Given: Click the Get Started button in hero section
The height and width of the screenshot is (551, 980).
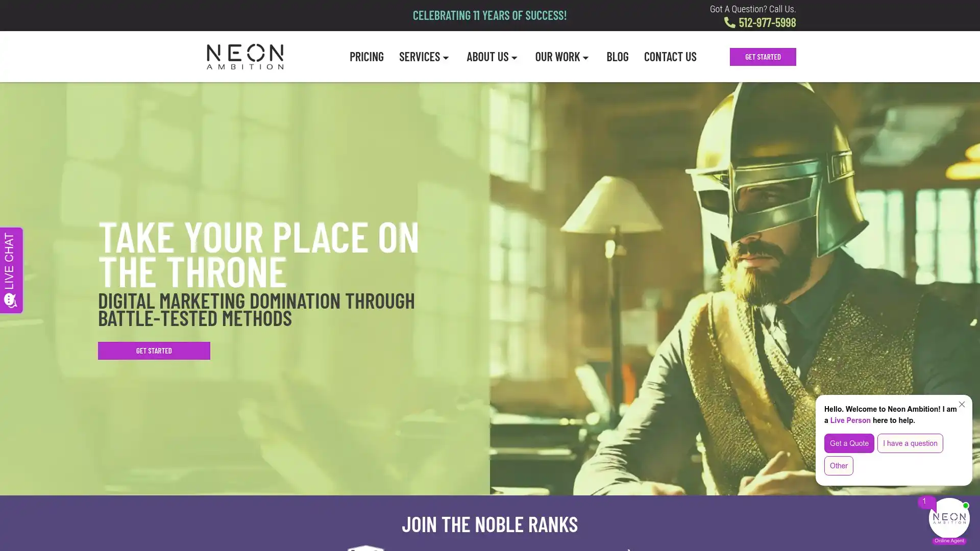Looking at the screenshot, I should point(154,350).
